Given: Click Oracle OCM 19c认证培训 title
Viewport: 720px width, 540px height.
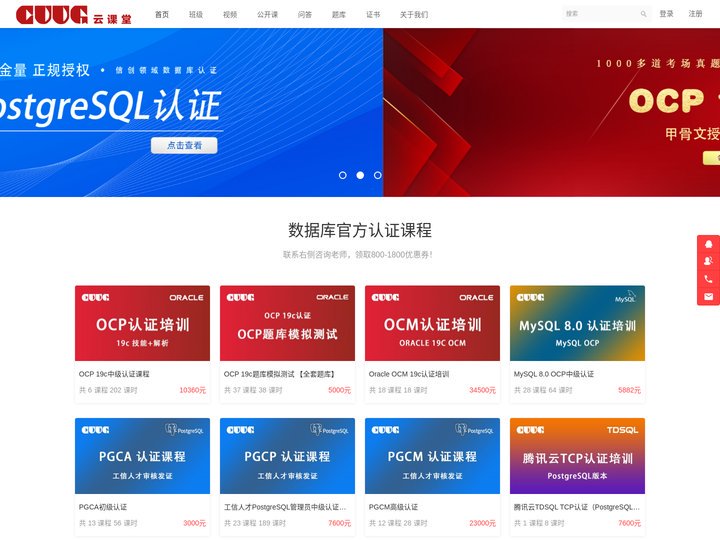Looking at the screenshot, I should click(409, 374).
